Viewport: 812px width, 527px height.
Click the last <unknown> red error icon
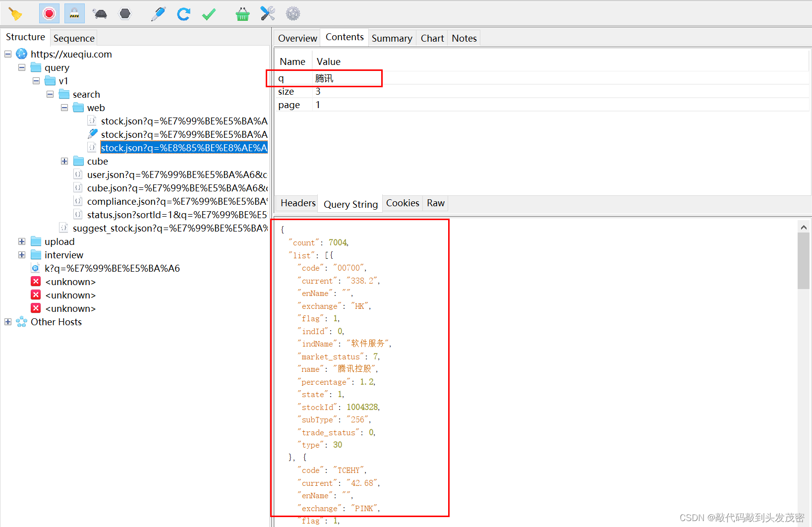[36, 308]
